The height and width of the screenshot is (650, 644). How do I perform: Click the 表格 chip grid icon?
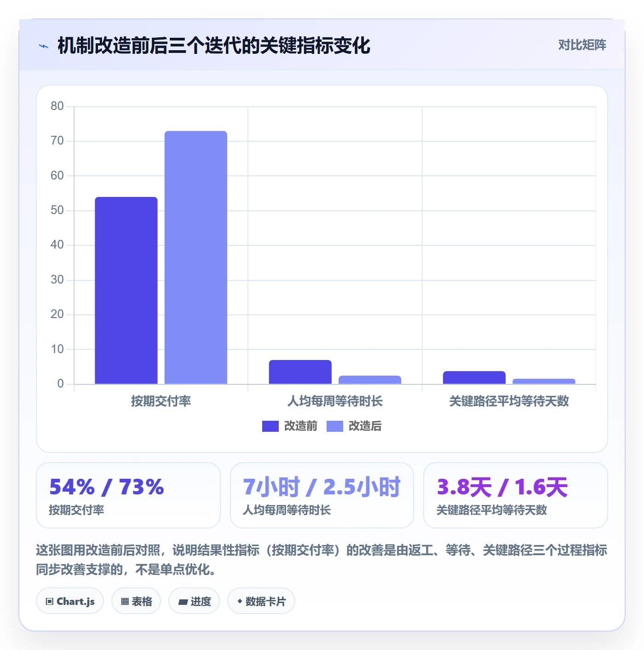[x=125, y=602]
